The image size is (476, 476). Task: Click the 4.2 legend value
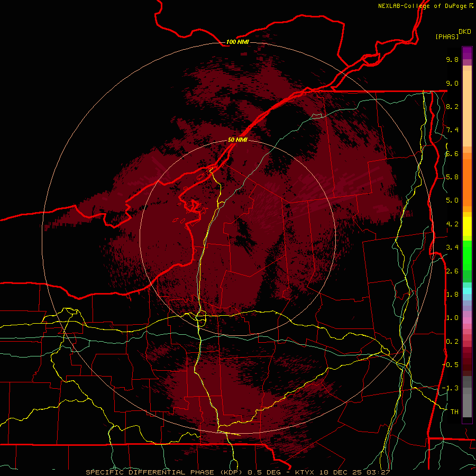452,224
